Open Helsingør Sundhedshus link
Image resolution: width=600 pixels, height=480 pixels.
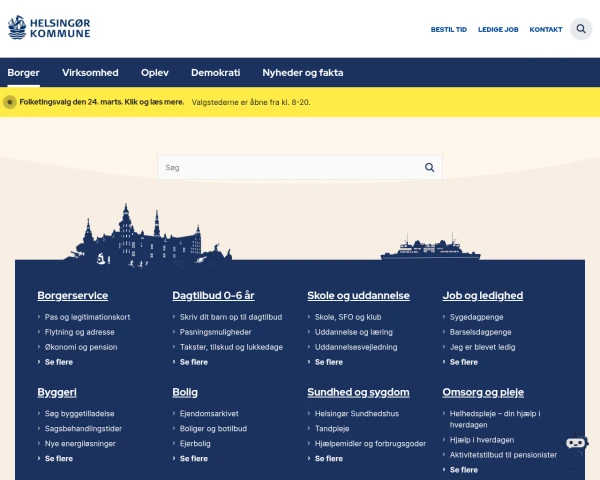click(357, 413)
